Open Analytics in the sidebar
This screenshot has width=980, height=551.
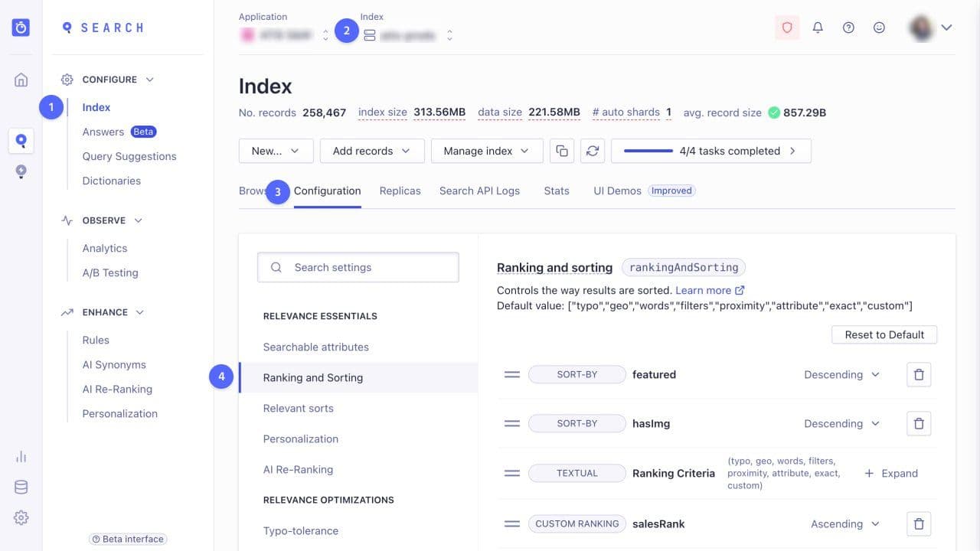point(105,249)
